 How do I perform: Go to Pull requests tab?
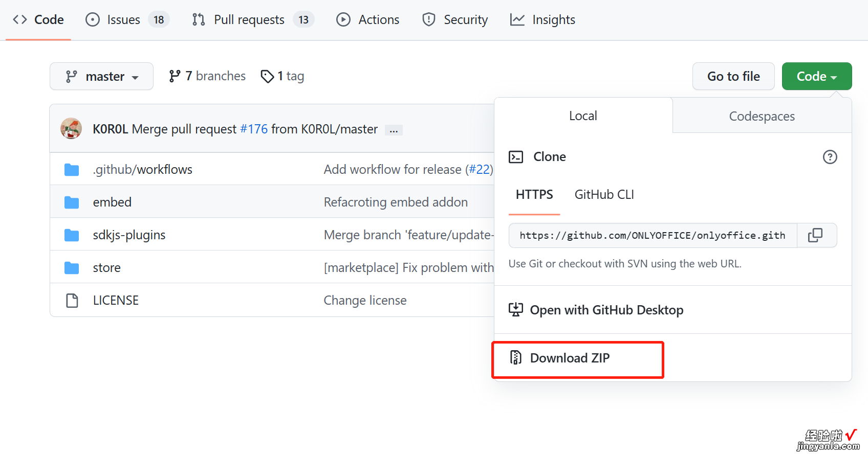click(253, 19)
